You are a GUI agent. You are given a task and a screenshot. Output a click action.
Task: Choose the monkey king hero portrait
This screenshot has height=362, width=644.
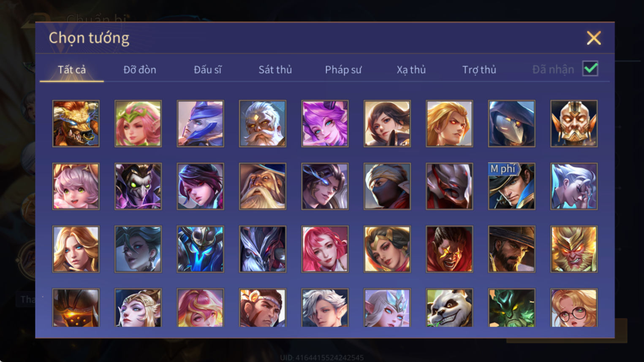[x=574, y=249]
